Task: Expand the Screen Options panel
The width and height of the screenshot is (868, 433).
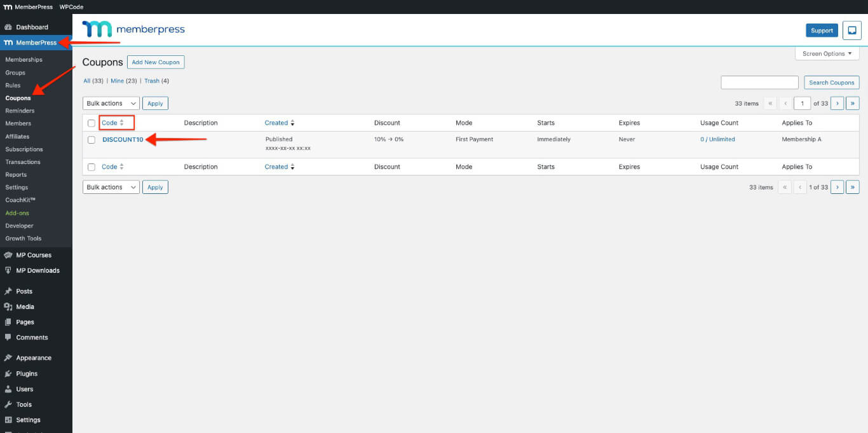Action: [x=826, y=53]
